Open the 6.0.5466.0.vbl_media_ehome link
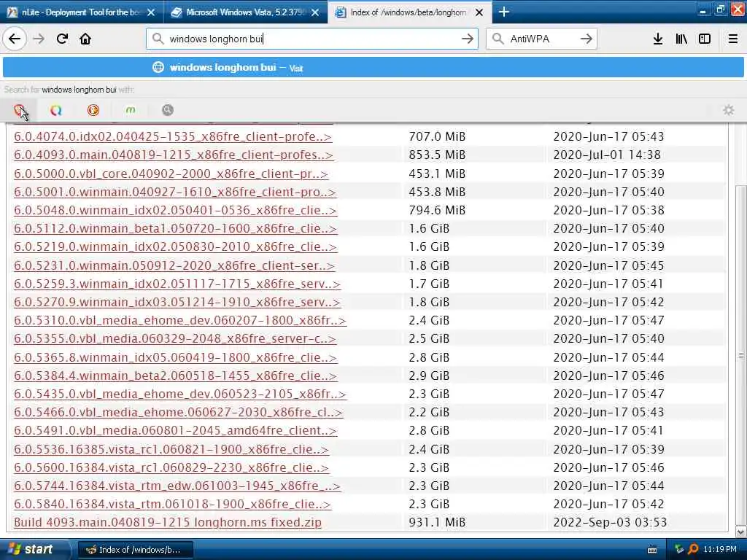 click(178, 412)
